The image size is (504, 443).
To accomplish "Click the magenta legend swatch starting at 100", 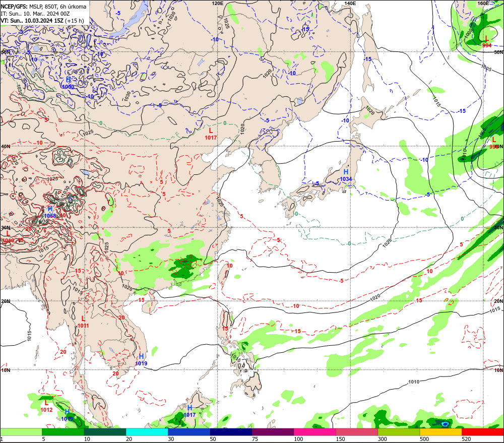I will [x=314, y=432].
